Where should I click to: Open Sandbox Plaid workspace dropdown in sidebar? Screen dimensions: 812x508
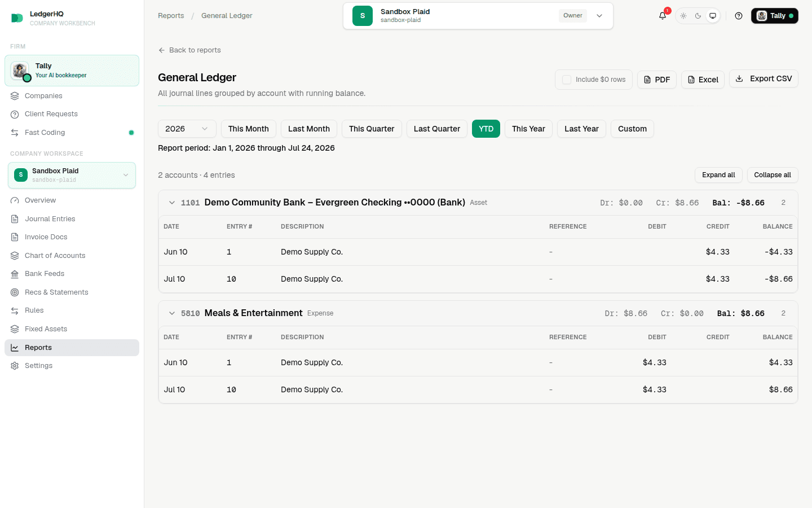(72, 175)
